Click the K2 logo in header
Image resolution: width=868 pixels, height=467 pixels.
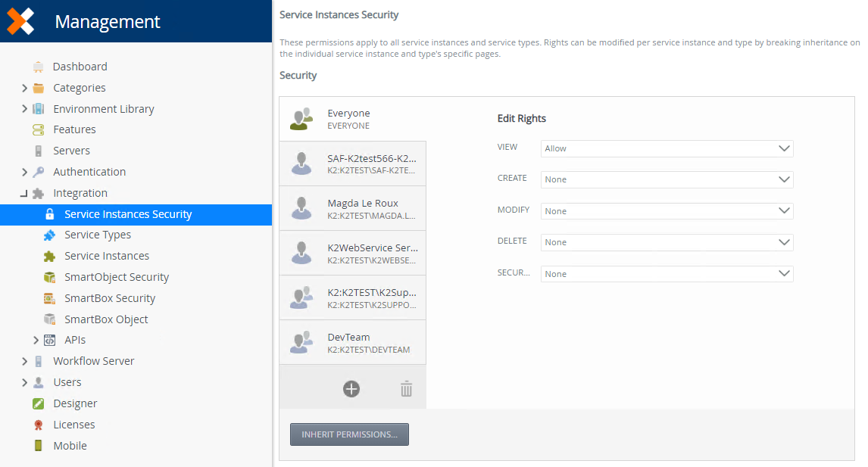tap(21, 21)
